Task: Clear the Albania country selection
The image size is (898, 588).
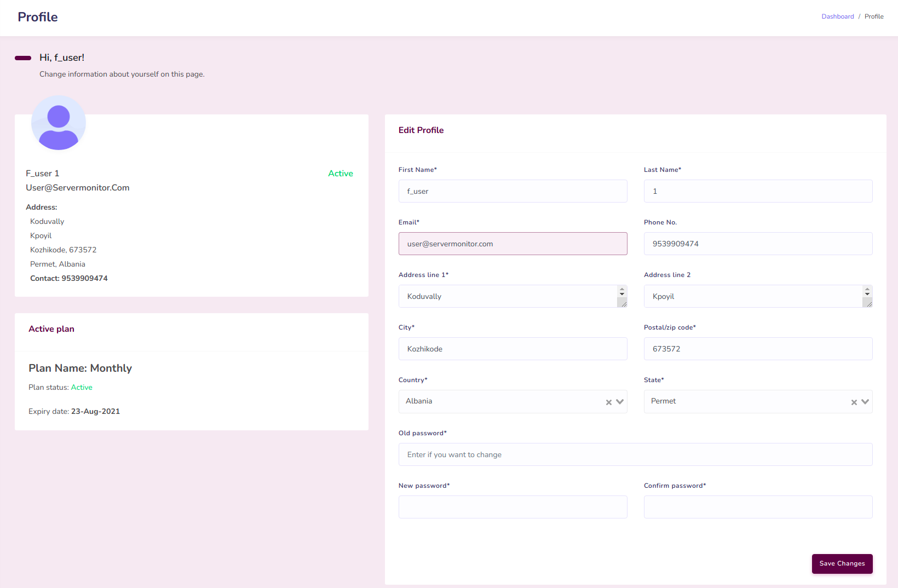Action: click(608, 402)
